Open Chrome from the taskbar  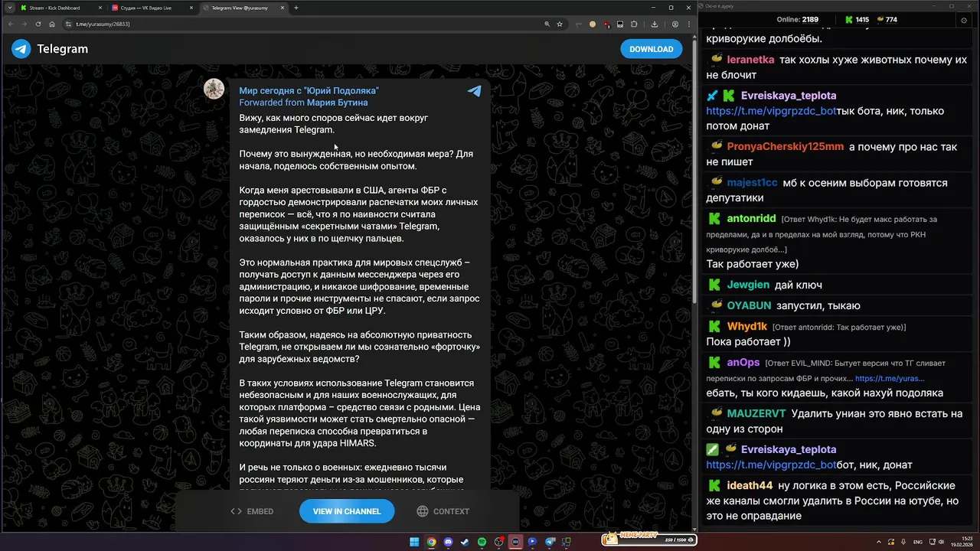(x=431, y=542)
